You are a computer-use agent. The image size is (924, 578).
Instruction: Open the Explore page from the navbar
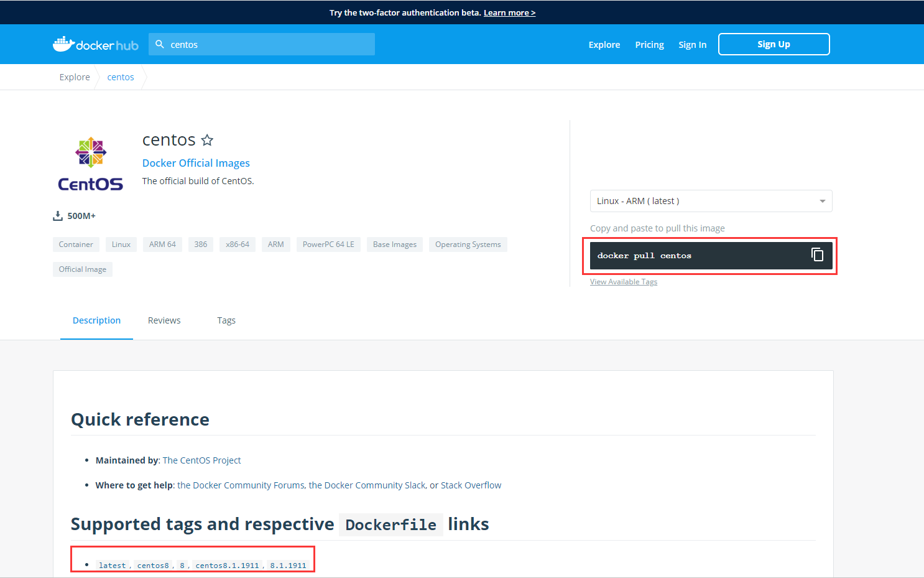(x=604, y=44)
